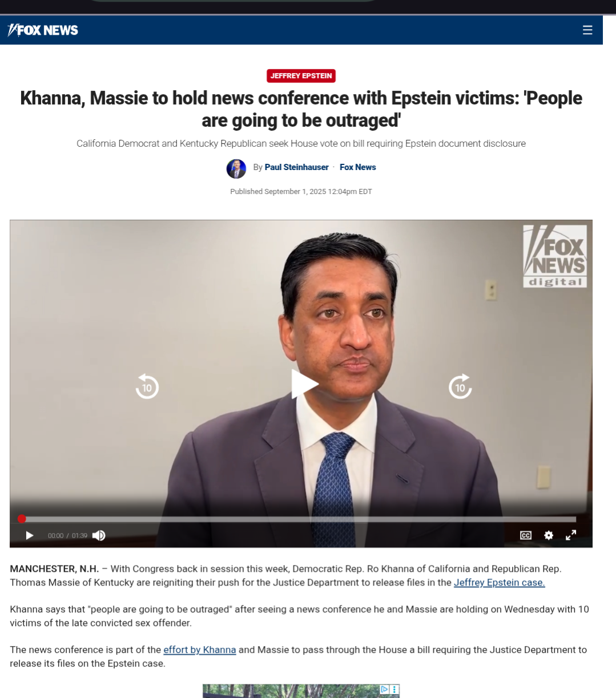This screenshot has width=616, height=698.
Task: Open author Paul Steinhauser's profile link
Action: pyautogui.click(x=296, y=167)
